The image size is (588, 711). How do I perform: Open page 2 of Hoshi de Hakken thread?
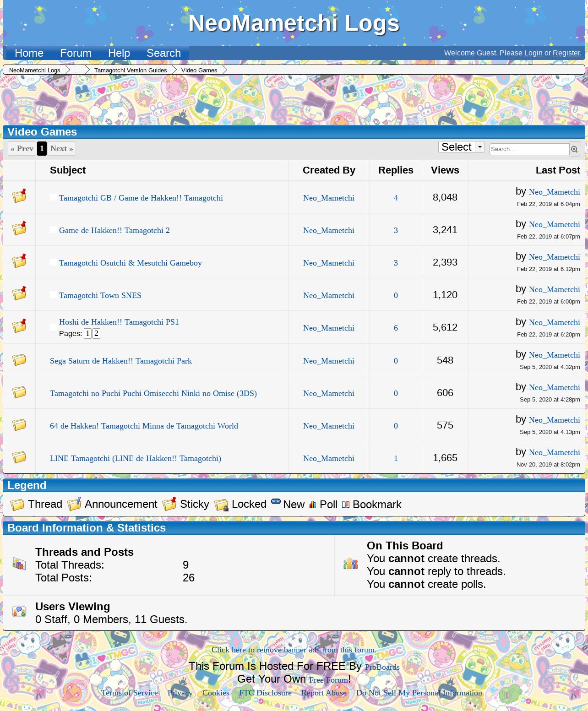96,333
